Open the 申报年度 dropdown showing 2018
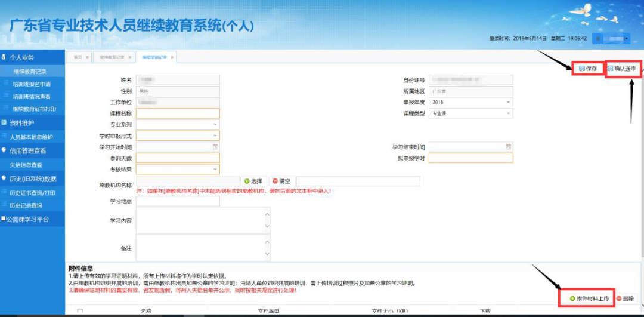Image resolution: width=644 pixels, height=317 pixels. pos(509,102)
